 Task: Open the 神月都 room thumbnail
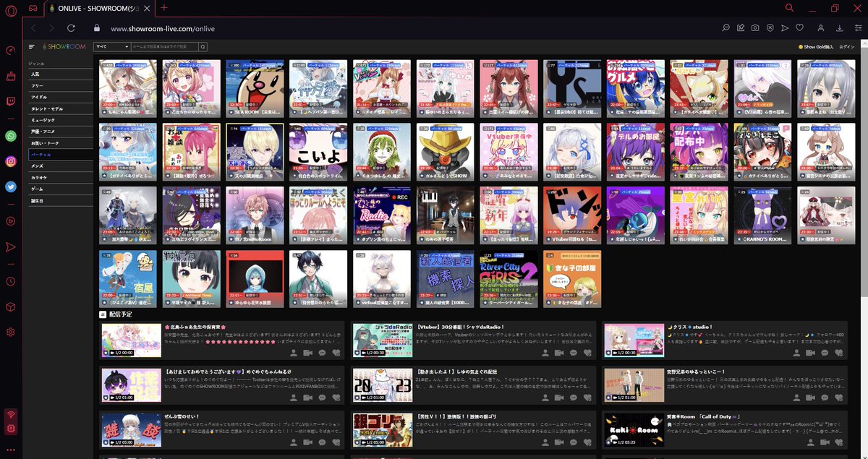point(318,88)
